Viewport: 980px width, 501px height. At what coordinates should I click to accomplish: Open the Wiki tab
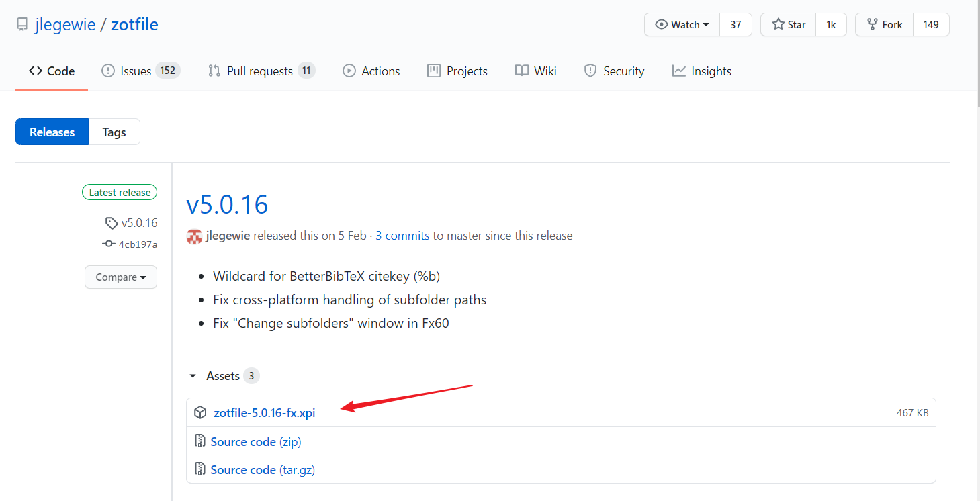point(536,71)
